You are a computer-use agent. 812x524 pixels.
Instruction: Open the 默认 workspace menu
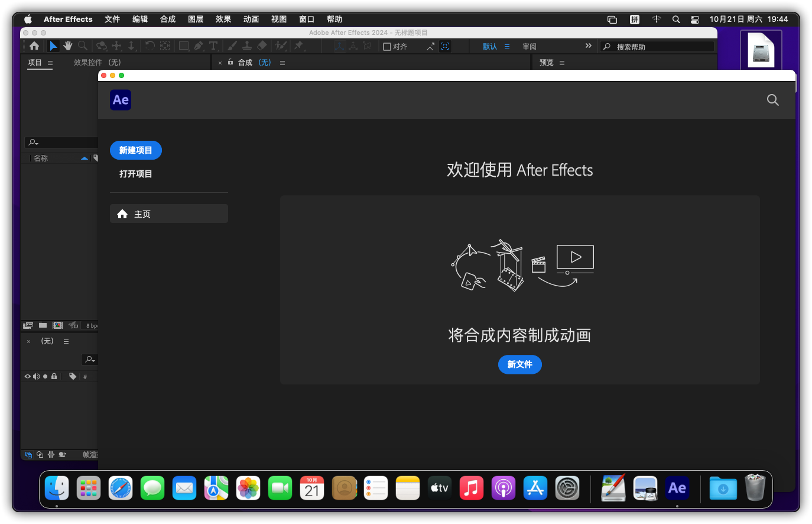click(507, 46)
